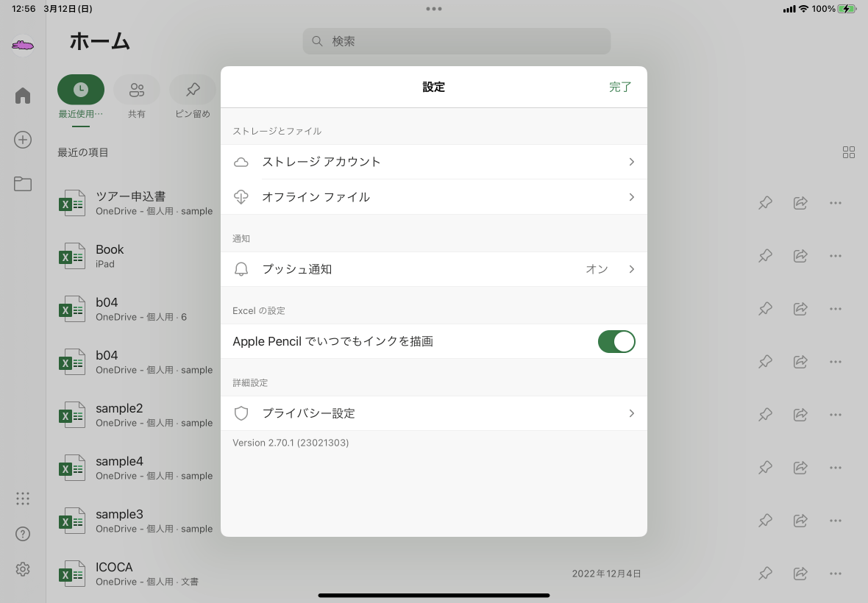Tap the bell icon beside プッシュ通知
This screenshot has height=603, width=868.
(x=241, y=269)
